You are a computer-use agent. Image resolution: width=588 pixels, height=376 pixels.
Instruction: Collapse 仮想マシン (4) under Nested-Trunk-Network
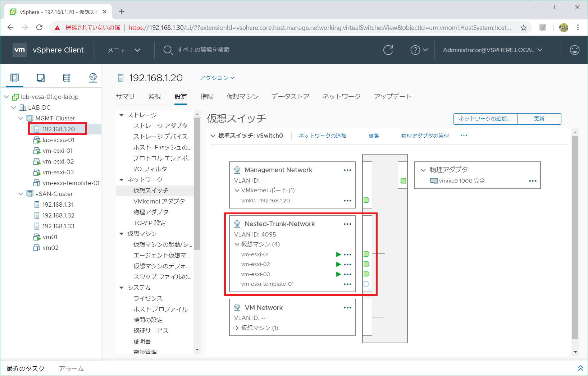pyautogui.click(x=237, y=244)
